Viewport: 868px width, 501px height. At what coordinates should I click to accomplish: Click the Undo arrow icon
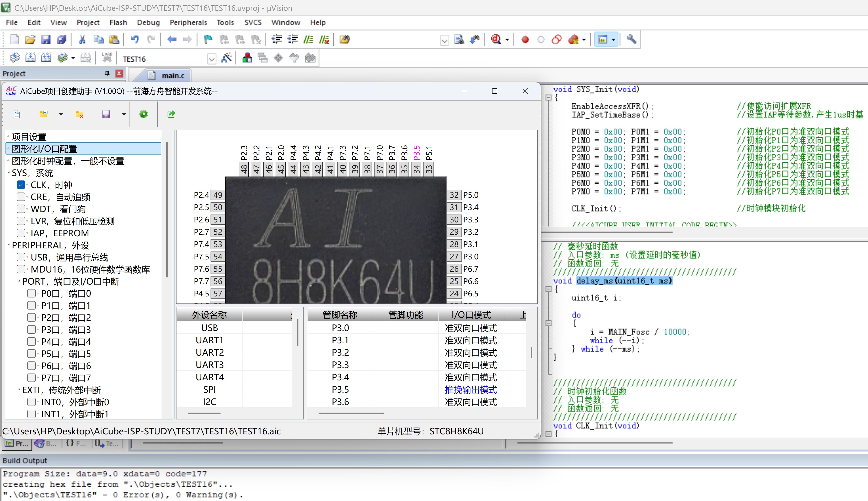(x=135, y=40)
